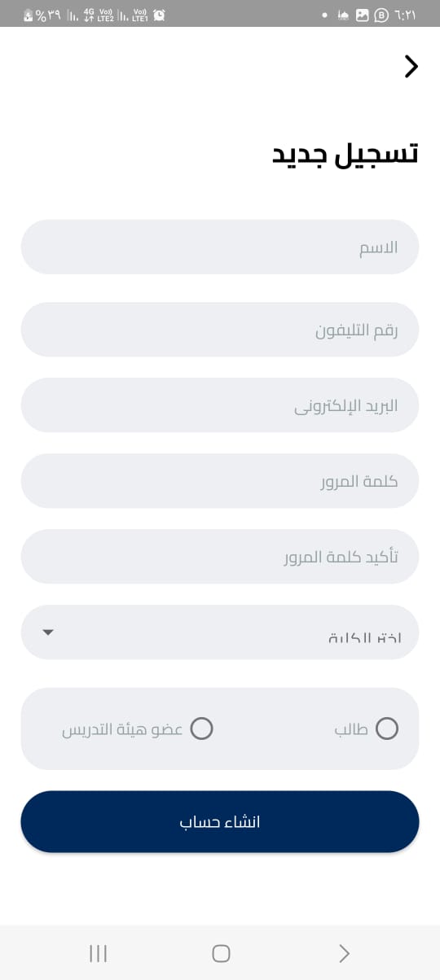Focus the الاسم name field
Viewport: 440px width, 980px height.
(x=220, y=247)
